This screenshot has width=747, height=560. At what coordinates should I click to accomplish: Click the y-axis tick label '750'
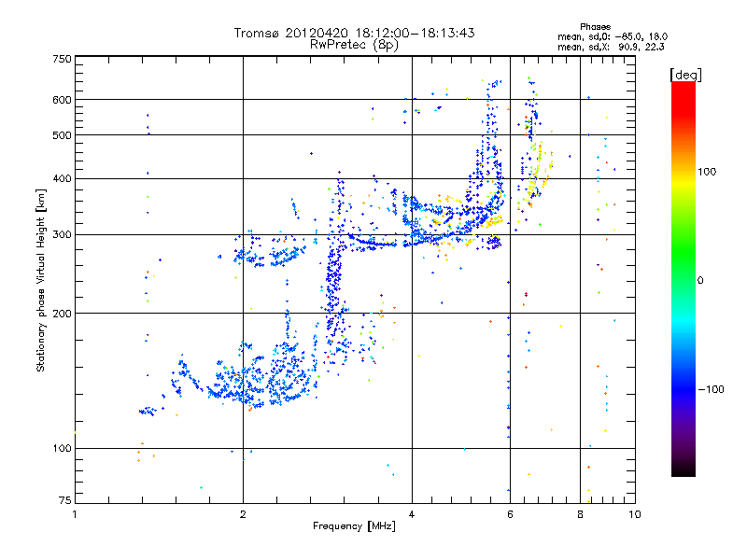coord(62,59)
